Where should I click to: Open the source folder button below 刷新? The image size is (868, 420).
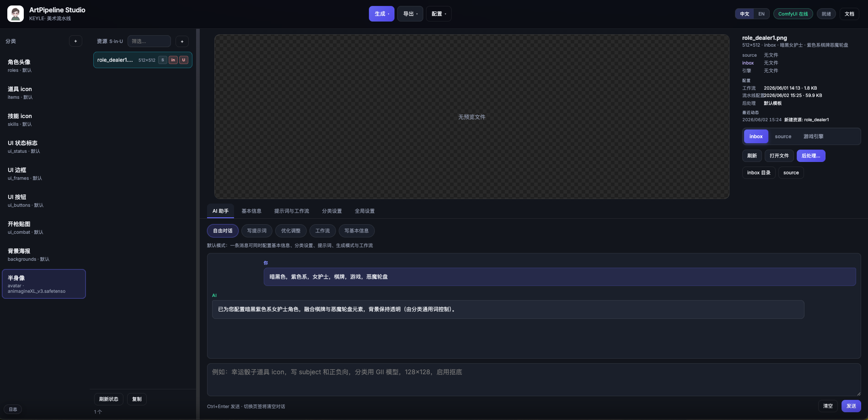coord(791,172)
